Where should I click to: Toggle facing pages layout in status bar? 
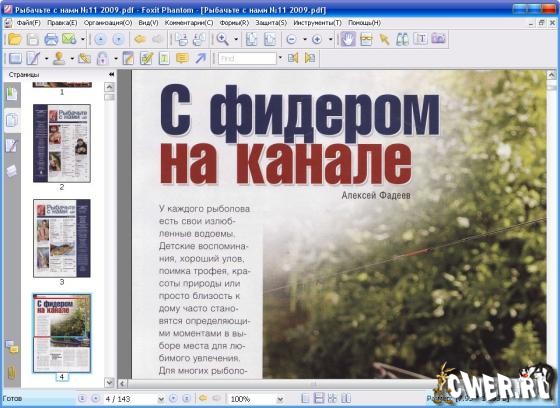pos(346,398)
